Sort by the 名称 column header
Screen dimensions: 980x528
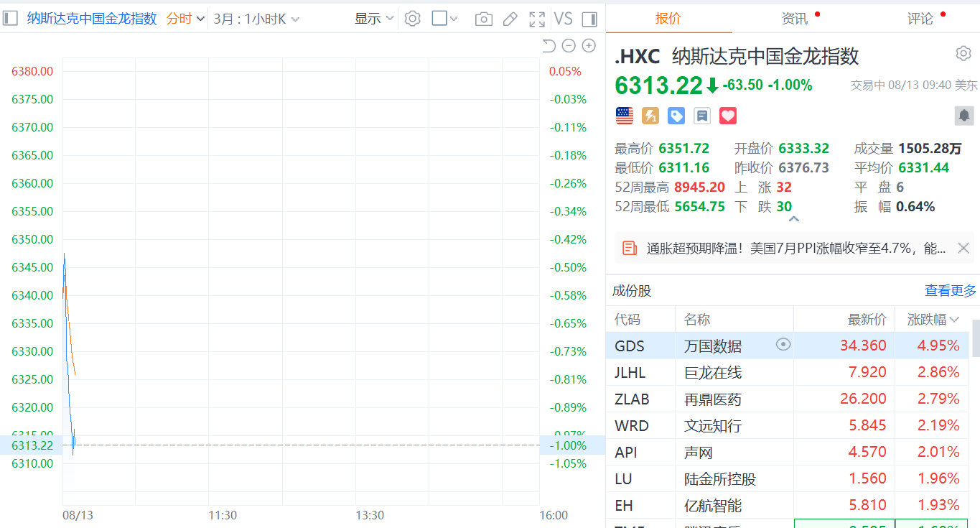697,320
